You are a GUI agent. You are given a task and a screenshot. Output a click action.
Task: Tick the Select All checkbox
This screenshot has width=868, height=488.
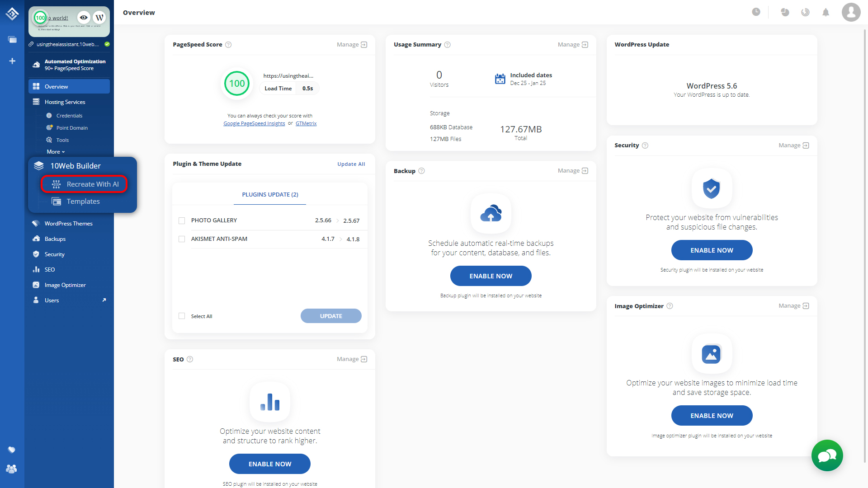(x=182, y=316)
